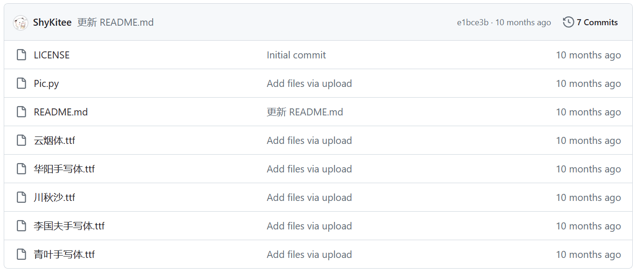Image resolution: width=644 pixels, height=271 pixels.
Task: Click the file icon beside 川秋沙.ttf
Action: click(x=22, y=198)
